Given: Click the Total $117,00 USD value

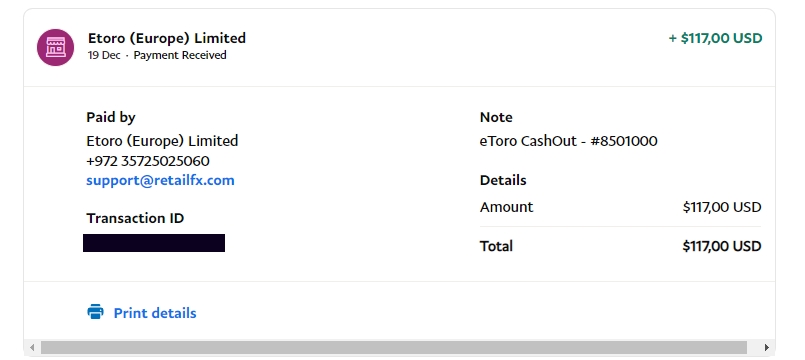Looking at the screenshot, I should (721, 246).
